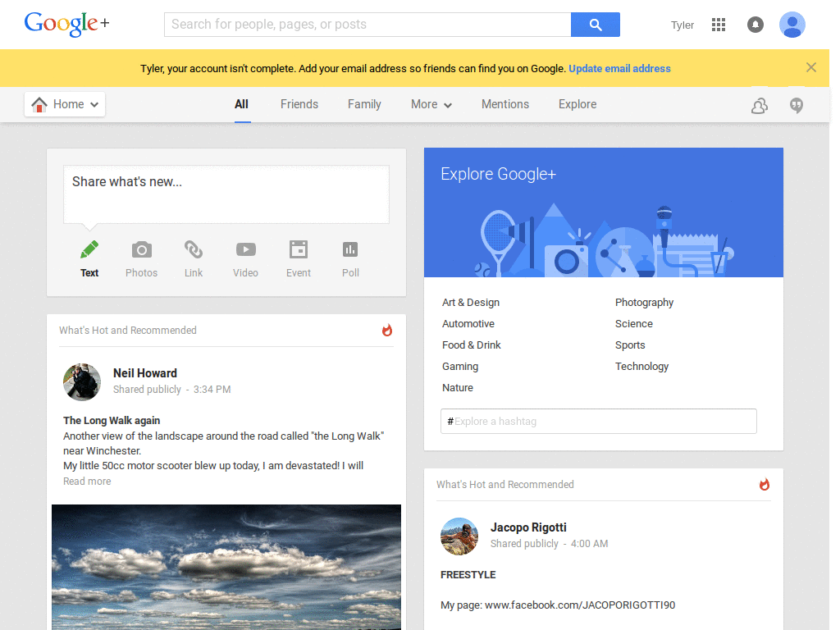
Task: Open the Sports category
Action: [x=630, y=345]
